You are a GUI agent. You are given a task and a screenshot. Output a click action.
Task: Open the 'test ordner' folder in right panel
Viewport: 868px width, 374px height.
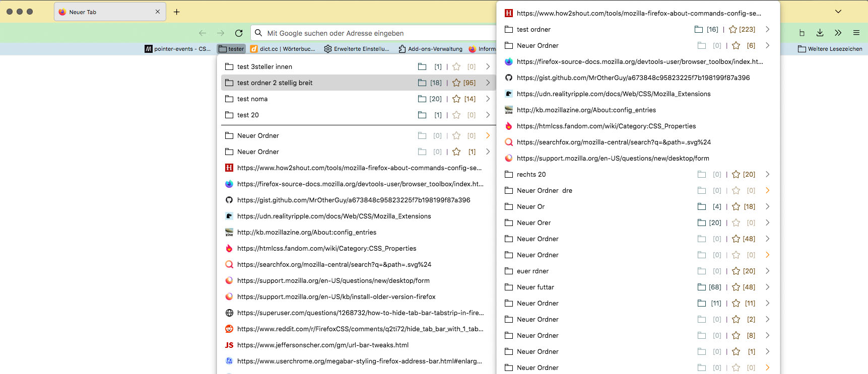533,30
